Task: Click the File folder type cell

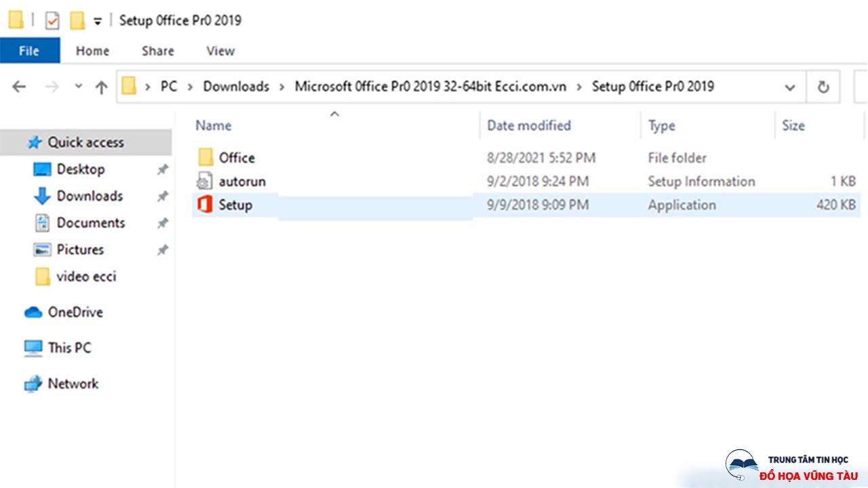Action: 677,158
